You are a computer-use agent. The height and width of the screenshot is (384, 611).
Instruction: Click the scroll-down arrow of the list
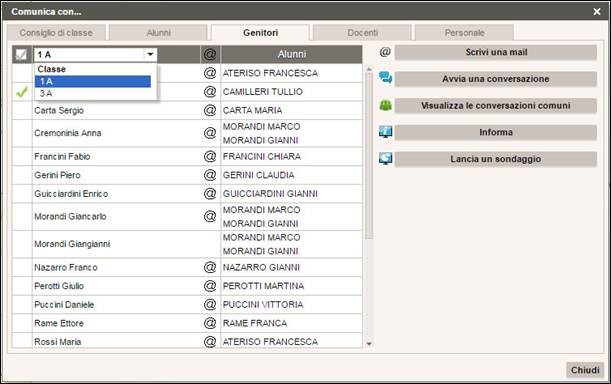pyautogui.click(x=369, y=344)
